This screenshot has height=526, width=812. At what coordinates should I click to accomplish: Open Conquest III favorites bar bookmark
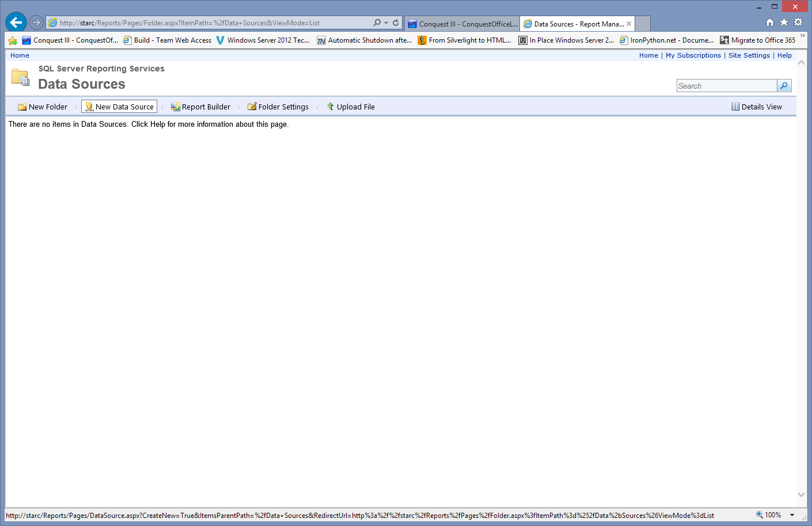point(70,40)
